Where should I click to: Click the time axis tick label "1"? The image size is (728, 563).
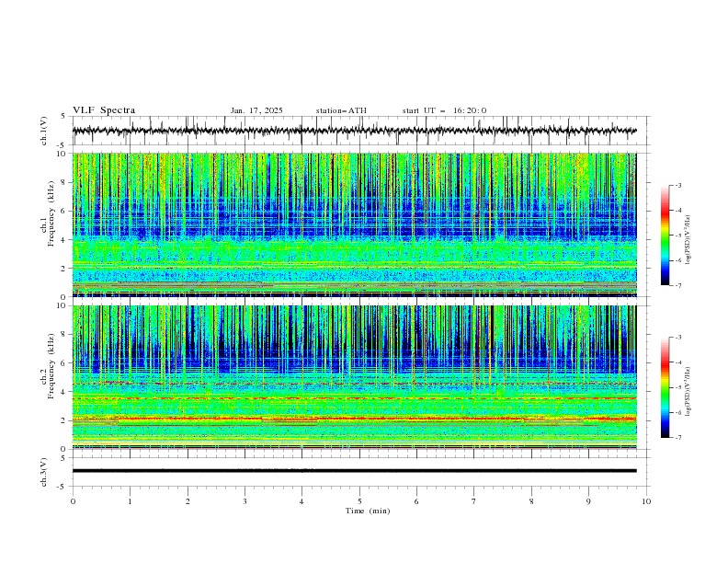point(131,501)
